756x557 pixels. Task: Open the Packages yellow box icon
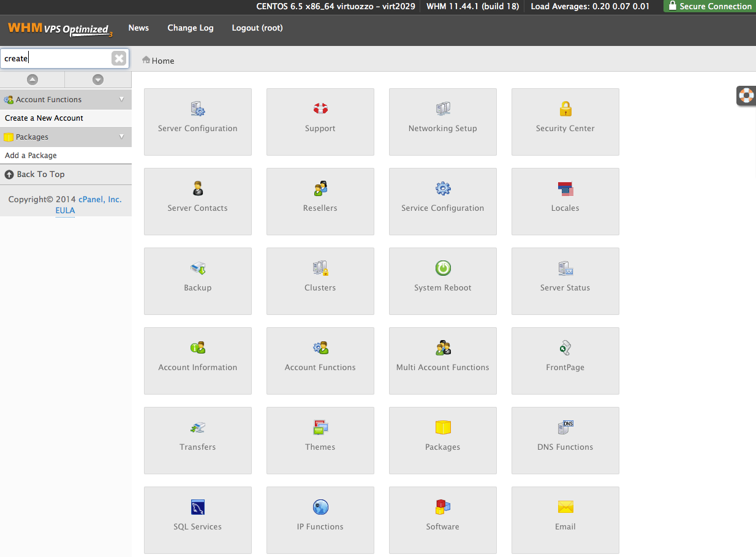click(443, 428)
